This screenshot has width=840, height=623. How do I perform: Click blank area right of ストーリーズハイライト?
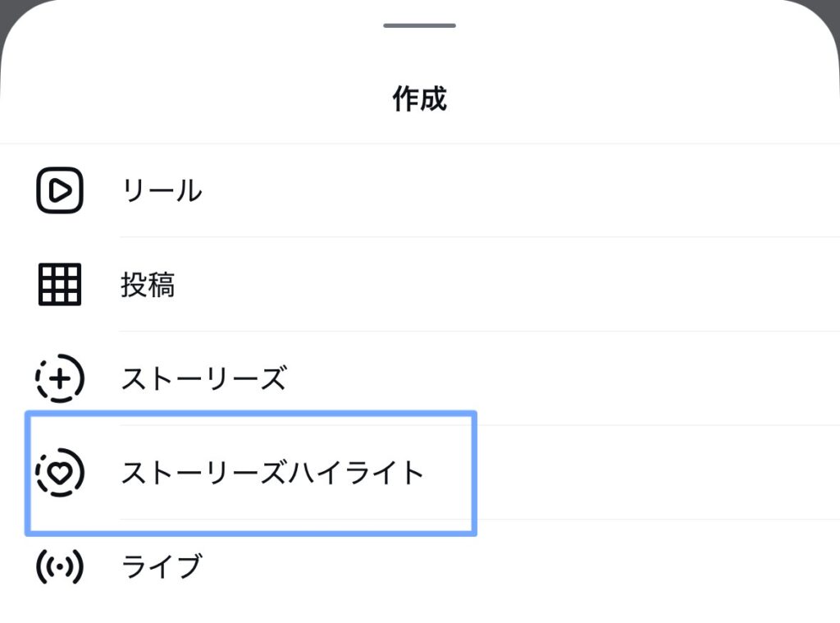click(x=656, y=473)
